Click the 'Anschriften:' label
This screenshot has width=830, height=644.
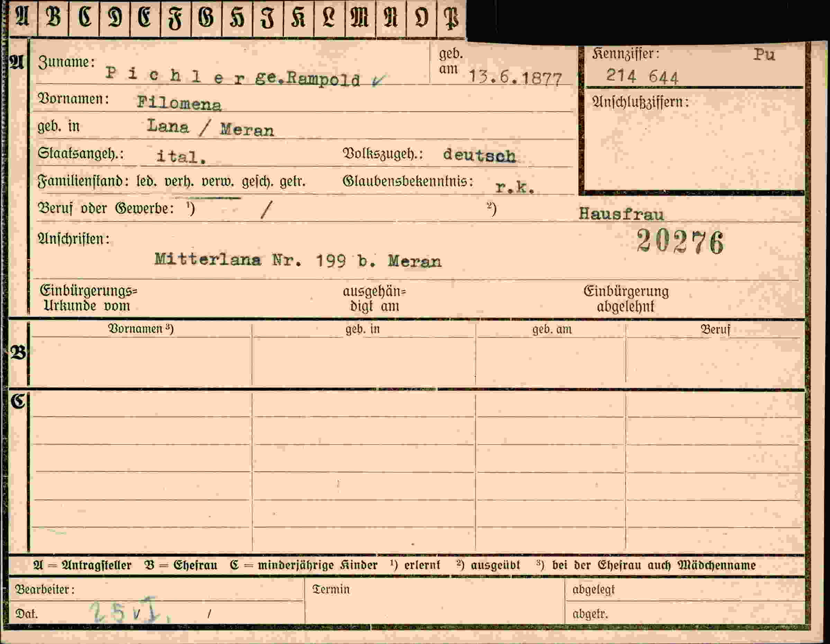coord(74,239)
